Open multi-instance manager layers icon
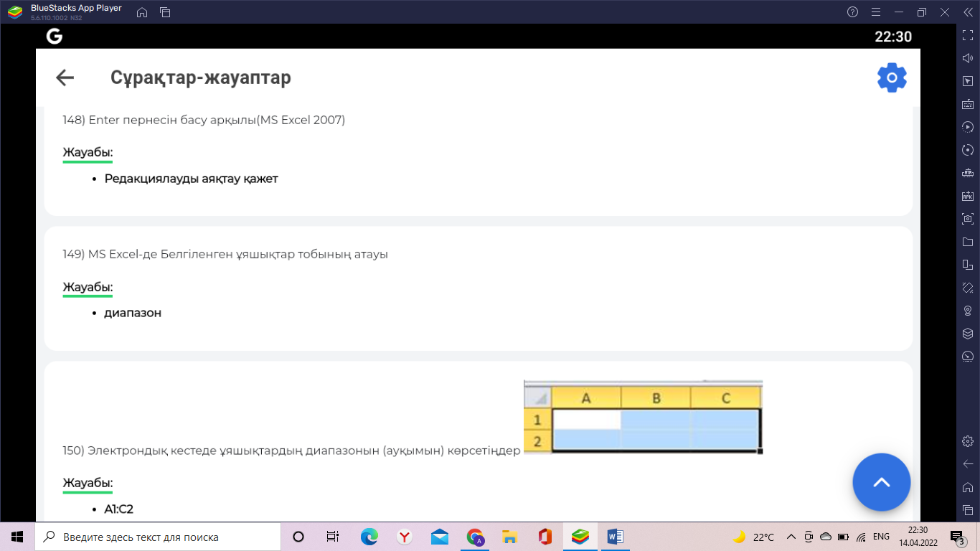The image size is (980, 551). [968, 334]
